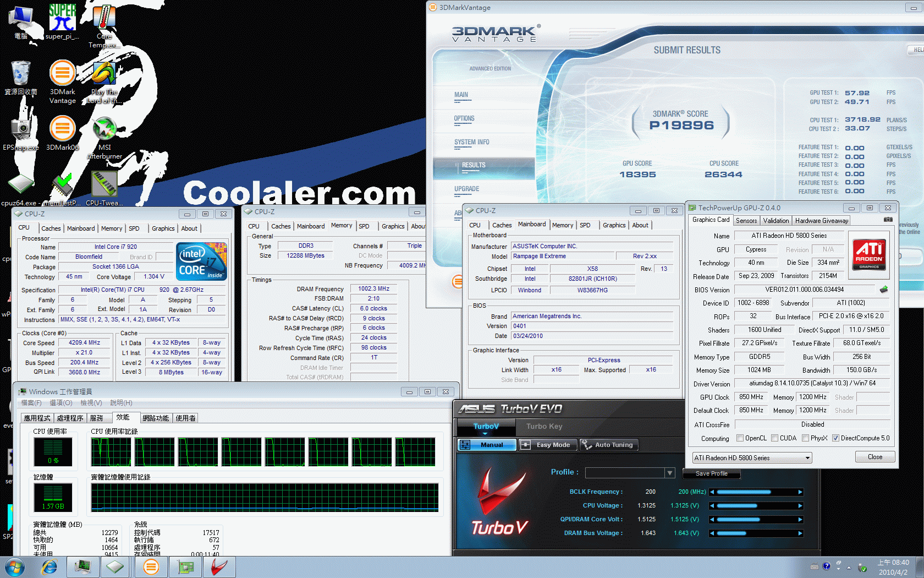Click Submit Results heading in 3DMark

(x=687, y=50)
